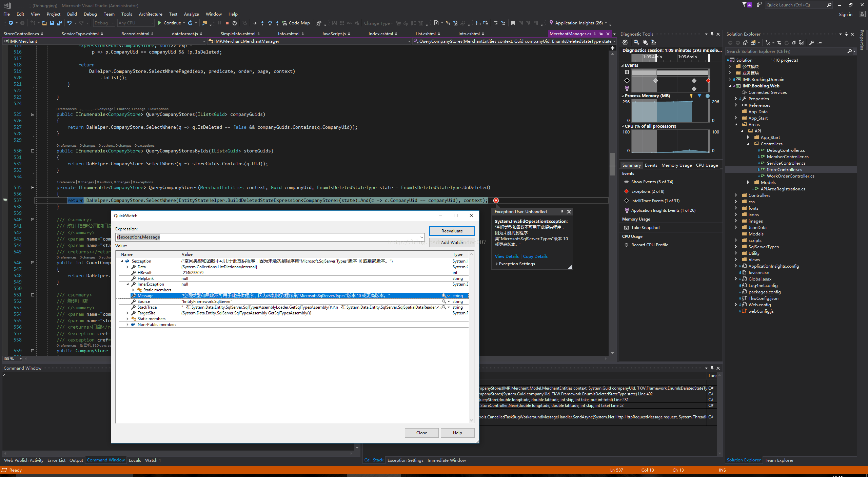Viewport: 868px width, 477px height.
Task: Click the QuickWatch Close button
Action: coord(421,433)
